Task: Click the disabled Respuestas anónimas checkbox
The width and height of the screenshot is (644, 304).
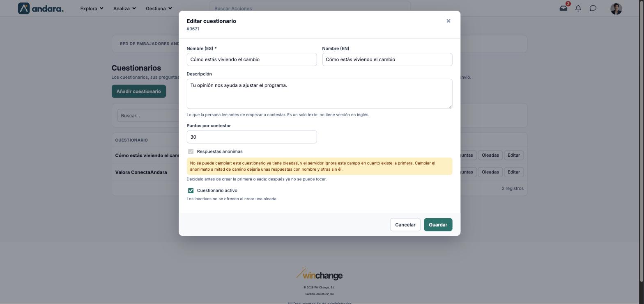Action: [x=191, y=151]
